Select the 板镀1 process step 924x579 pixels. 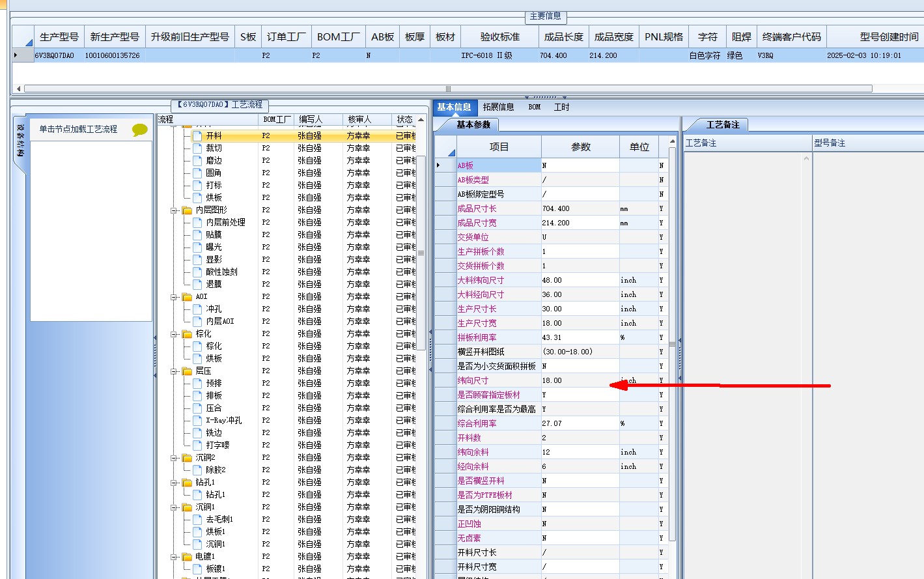pos(216,569)
